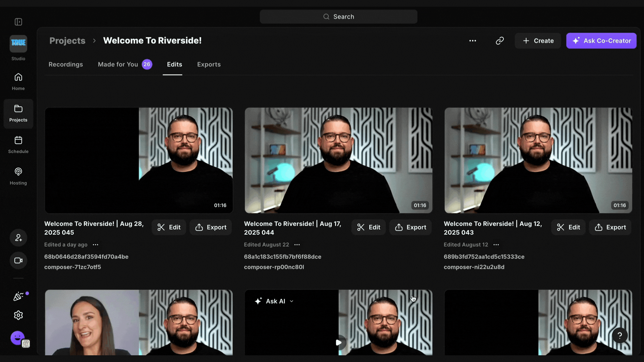
Task: Copy project link icon
Action: click(500, 41)
